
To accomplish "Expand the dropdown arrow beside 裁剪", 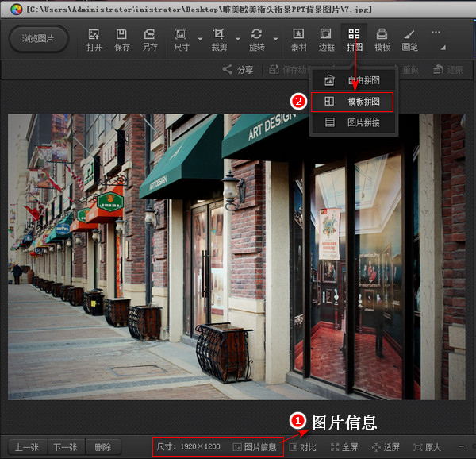I will coord(238,38).
